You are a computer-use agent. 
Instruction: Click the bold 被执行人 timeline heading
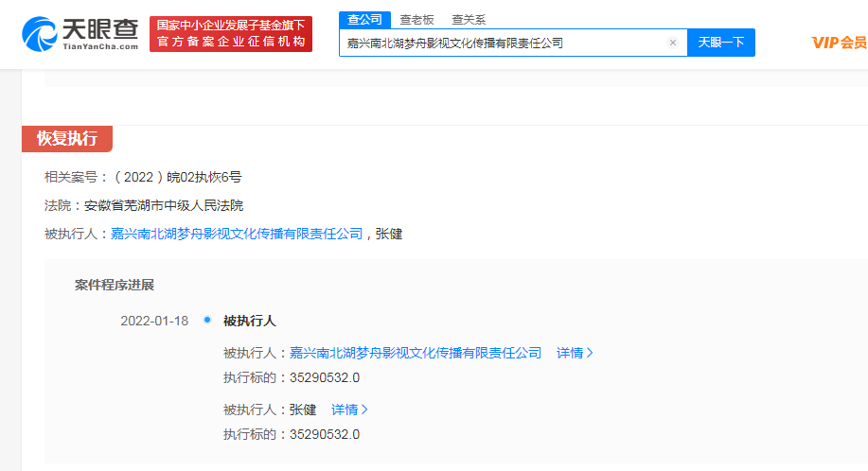(x=249, y=321)
